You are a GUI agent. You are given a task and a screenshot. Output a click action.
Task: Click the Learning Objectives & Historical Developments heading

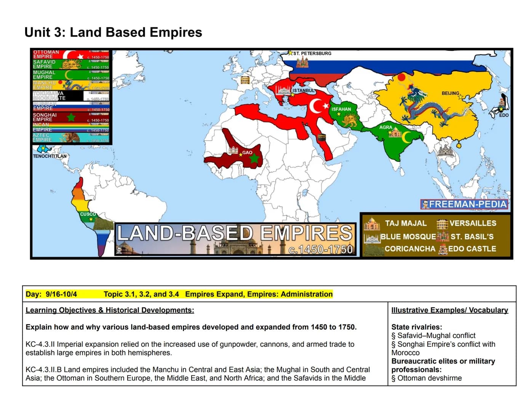click(110, 310)
